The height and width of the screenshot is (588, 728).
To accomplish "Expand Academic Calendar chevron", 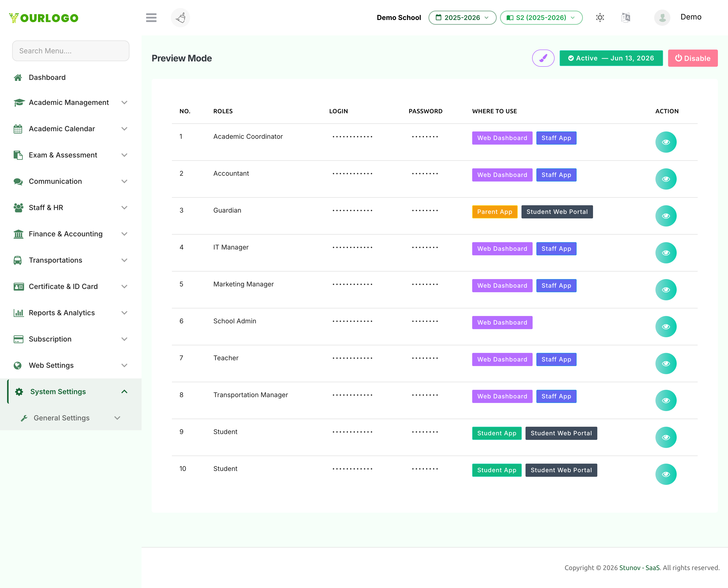I will (124, 129).
